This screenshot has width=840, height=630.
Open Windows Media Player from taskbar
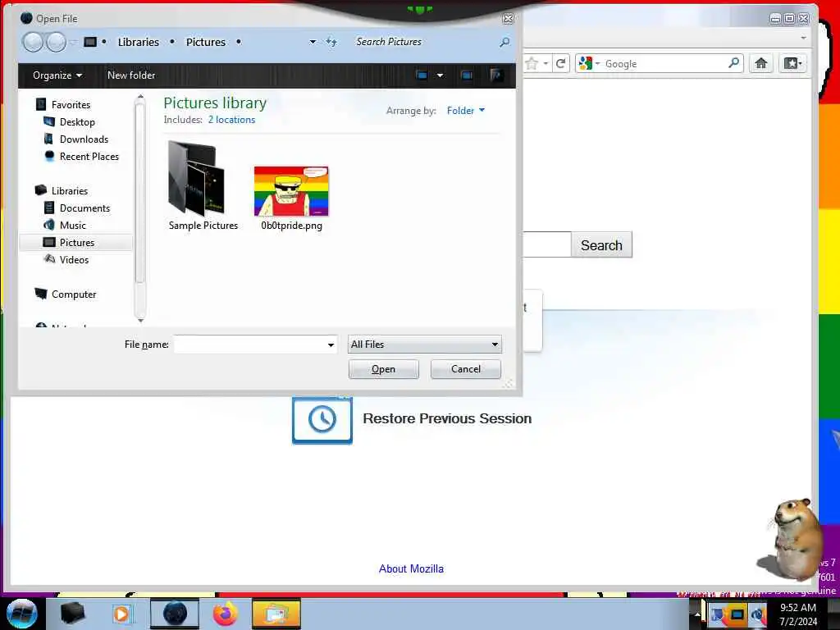[121, 614]
